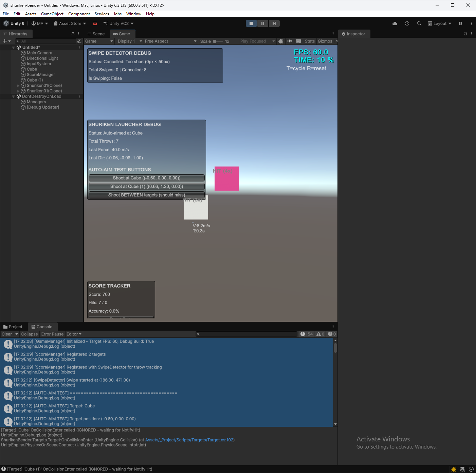Pause play mode

(263, 23)
